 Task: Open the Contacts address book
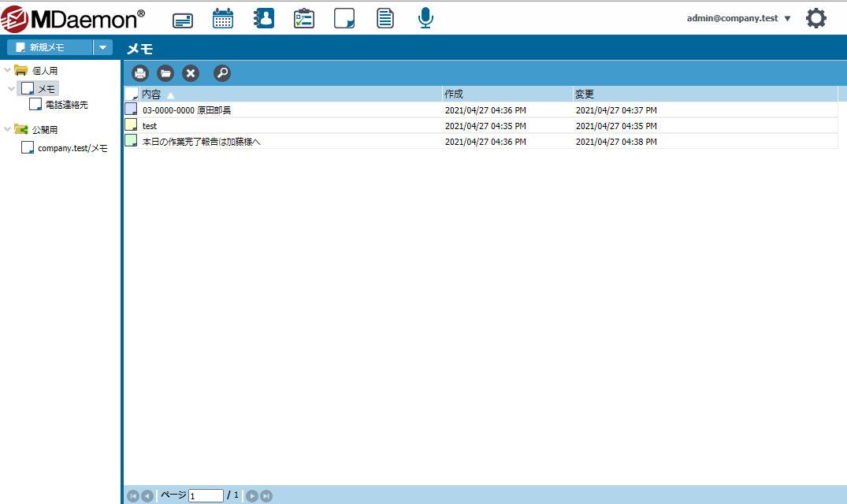[264, 19]
